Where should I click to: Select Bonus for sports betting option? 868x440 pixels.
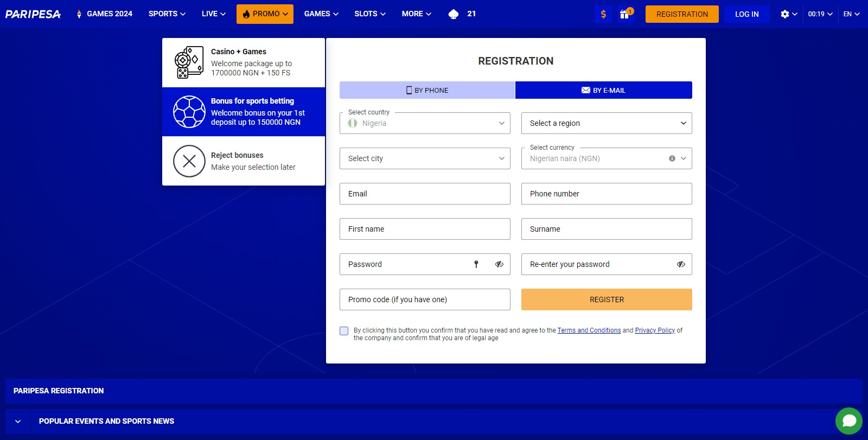244,112
